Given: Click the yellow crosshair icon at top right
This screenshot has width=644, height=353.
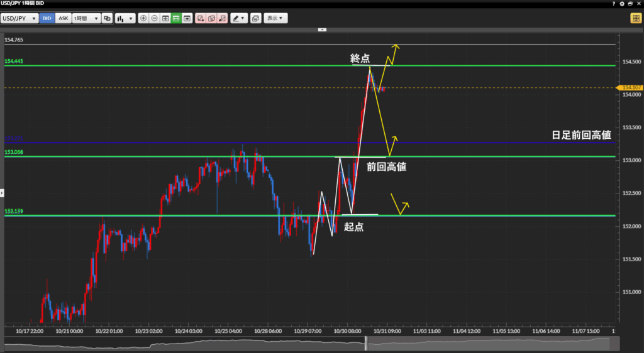Looking at the screenshot, I should tap(635, 18).
